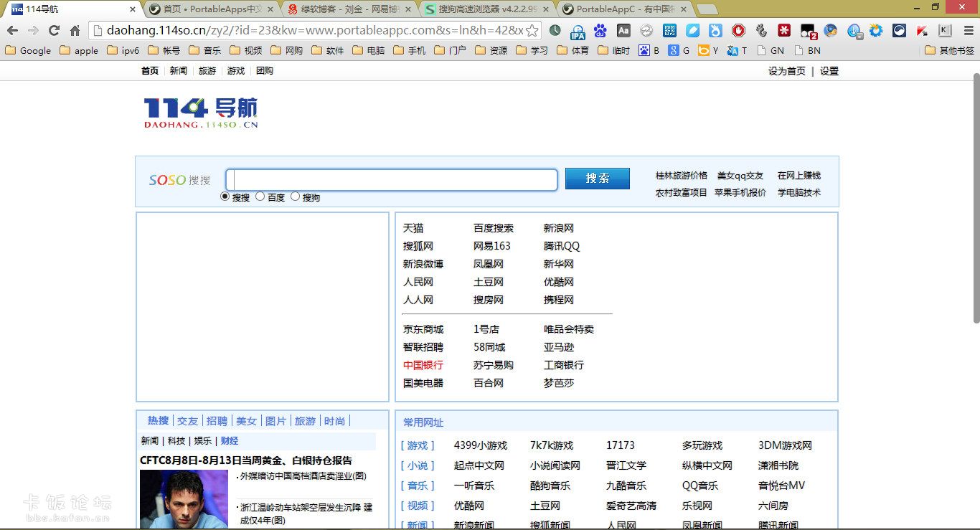Reload the page with the refresh icon
The width and height of the screenshot is (980, 530).
(54, 30)
